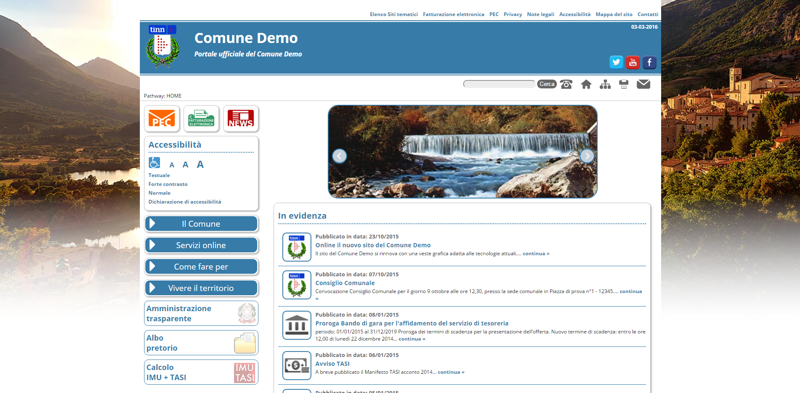Screen dimensions: 800x393
Task: Open the green Fatturazione Elettronica icon
Action: point(201,118)
